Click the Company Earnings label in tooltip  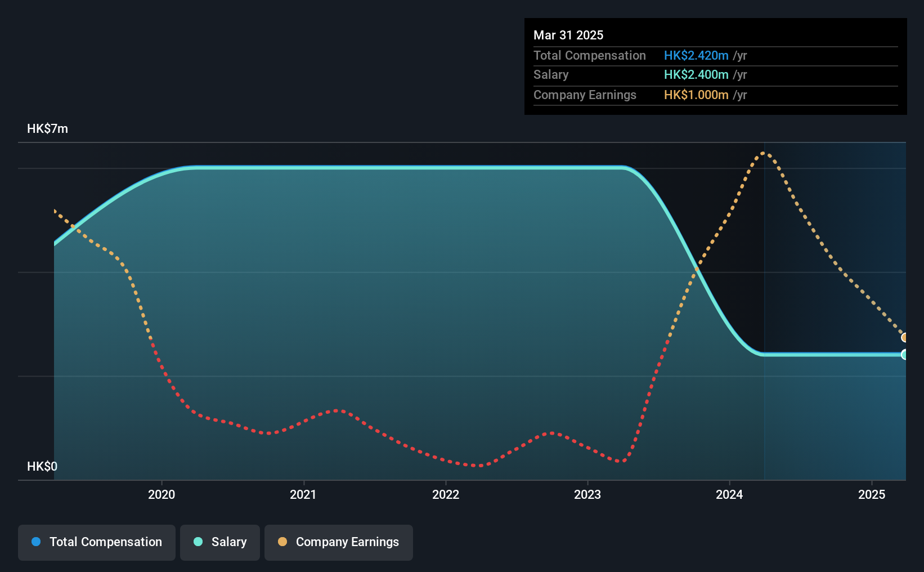pyautogui.click(x=585, y=95)
